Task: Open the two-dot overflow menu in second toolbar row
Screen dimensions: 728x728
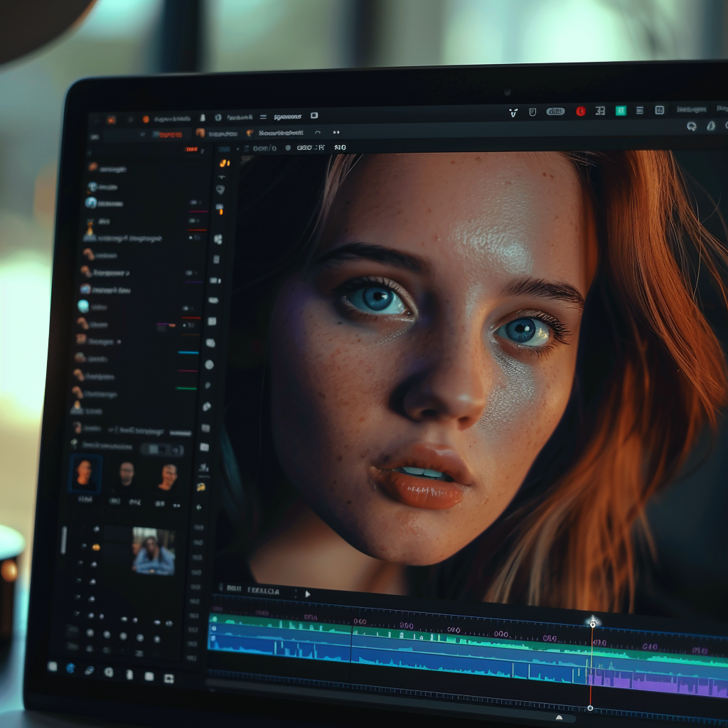Action: pos(336,132)
